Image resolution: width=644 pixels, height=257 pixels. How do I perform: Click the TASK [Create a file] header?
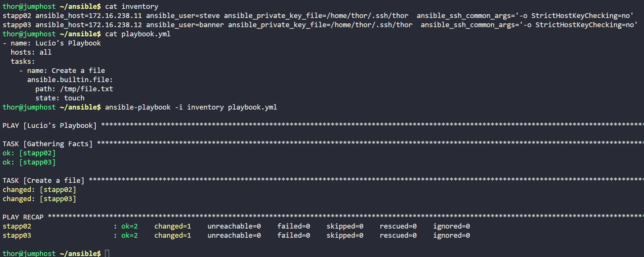44,181
